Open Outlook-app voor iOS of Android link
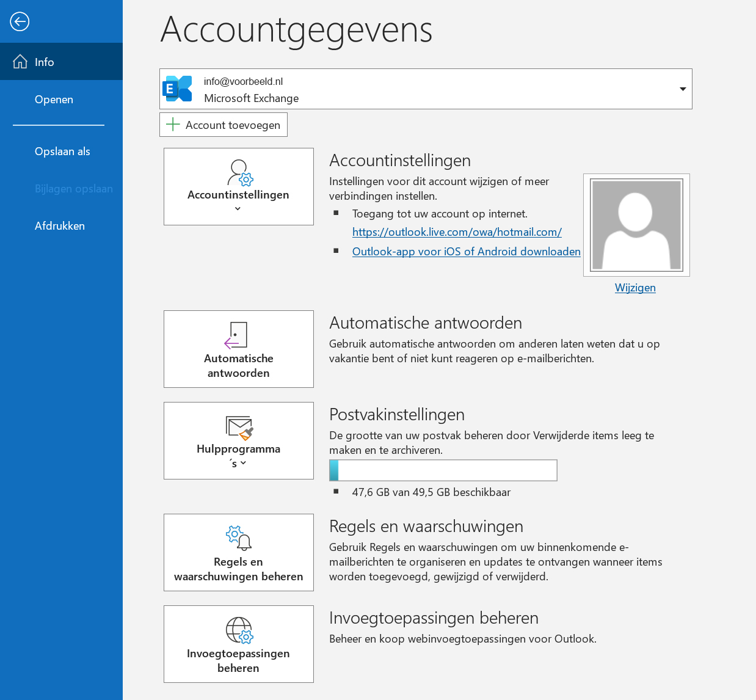The image size is (756, 700). [467, 252]
